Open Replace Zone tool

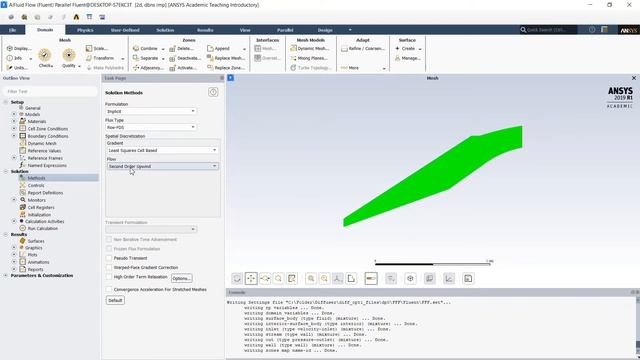[225, 68]
